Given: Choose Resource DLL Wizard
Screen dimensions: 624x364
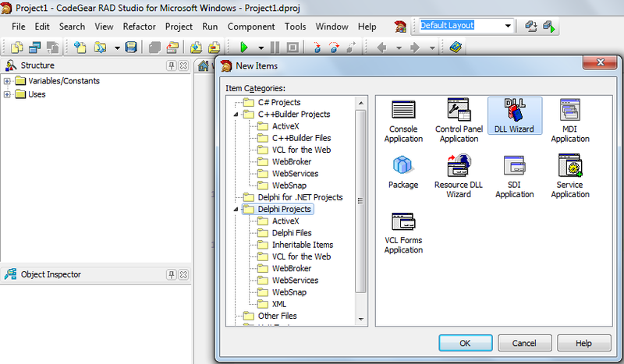Looking at the screenshot, I should (x=459, y=177).
